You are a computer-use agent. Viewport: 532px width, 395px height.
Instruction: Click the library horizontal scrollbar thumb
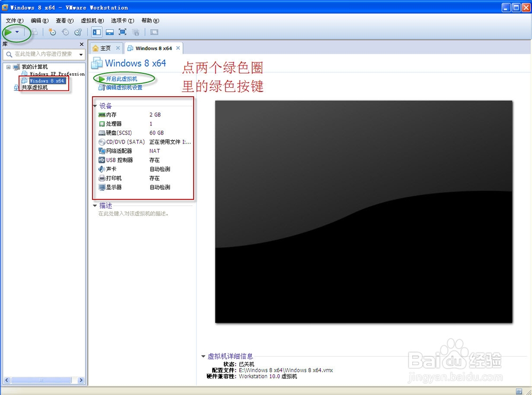(41, 380)
